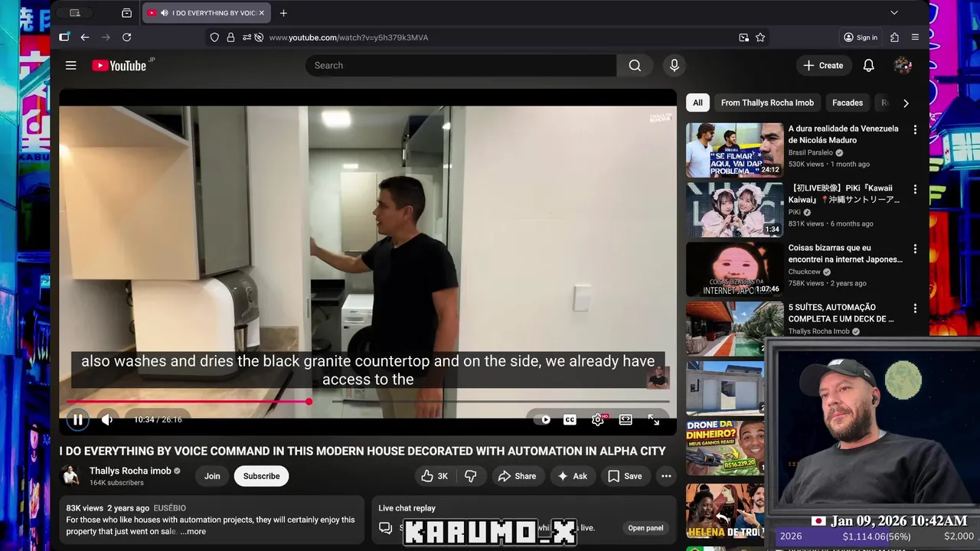
Task: Subscribe to Thallys Rocha imob
Action: click(x=261, y=476)
